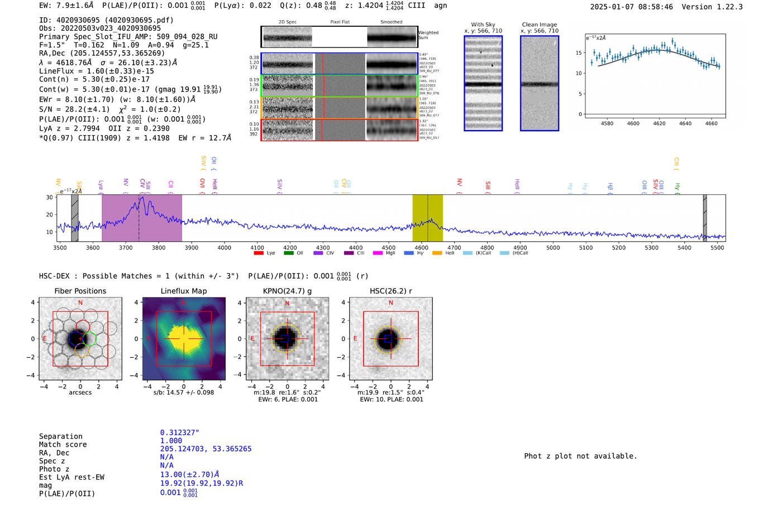Click the 2D Spec column header
The image size is (782, 532).
tap(288, 22)
